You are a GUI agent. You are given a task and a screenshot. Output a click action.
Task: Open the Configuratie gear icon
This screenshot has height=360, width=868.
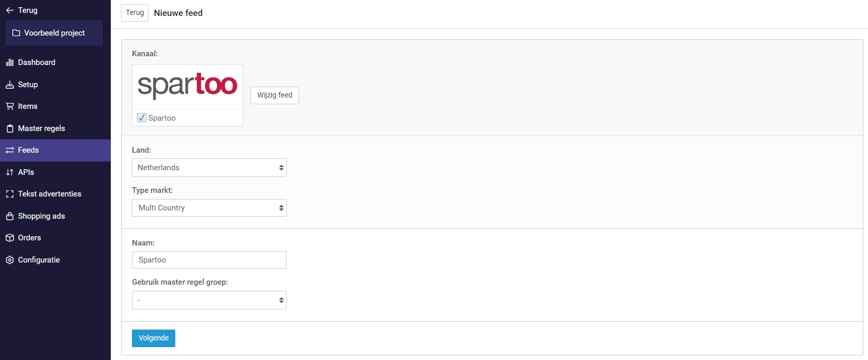click(10, 260)
